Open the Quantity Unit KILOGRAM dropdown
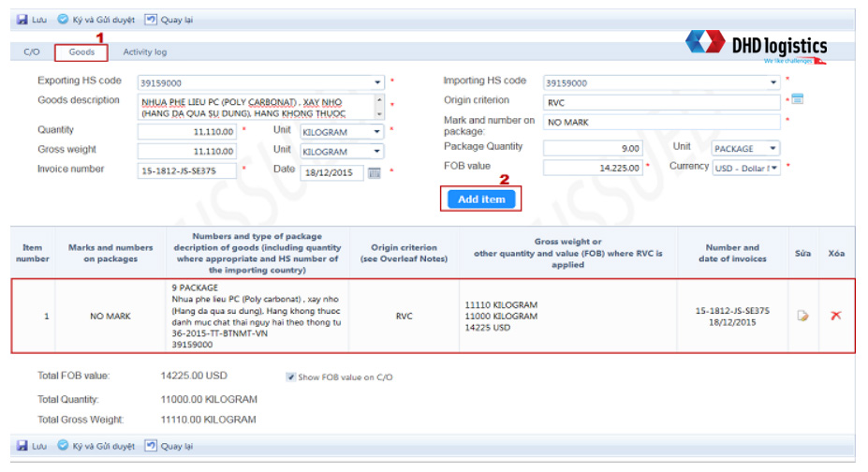Image resolution: width=868 pixels, height=472 pixels. point(377,132)
